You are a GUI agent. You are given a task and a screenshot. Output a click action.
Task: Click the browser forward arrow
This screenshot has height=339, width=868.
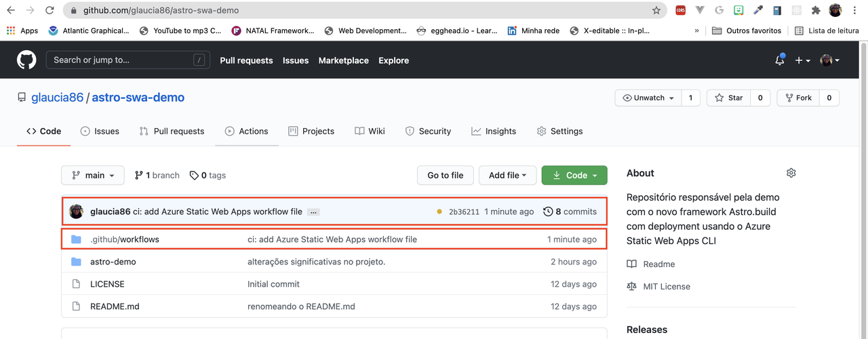click(30, 11)
